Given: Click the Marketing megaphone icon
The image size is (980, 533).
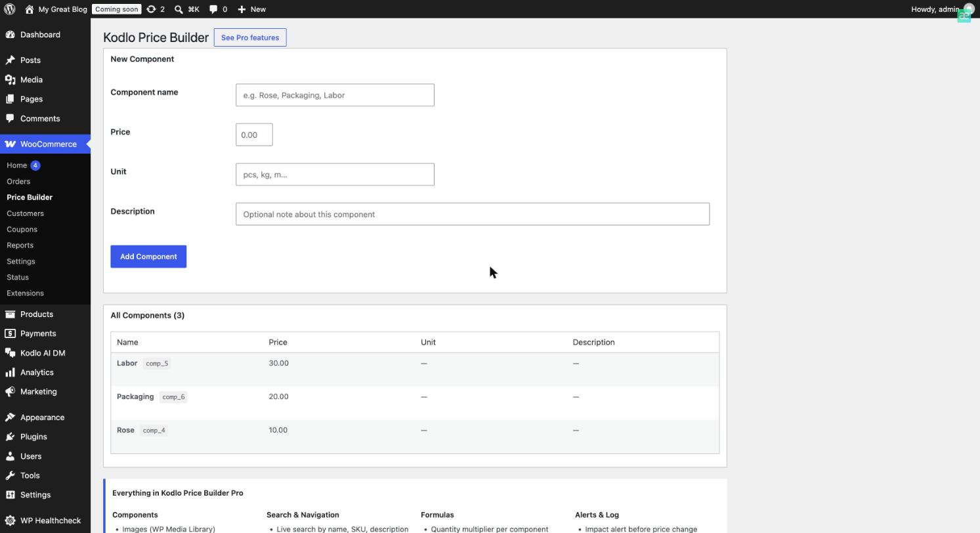Looking at the screenshot, I should coord(11,392).
